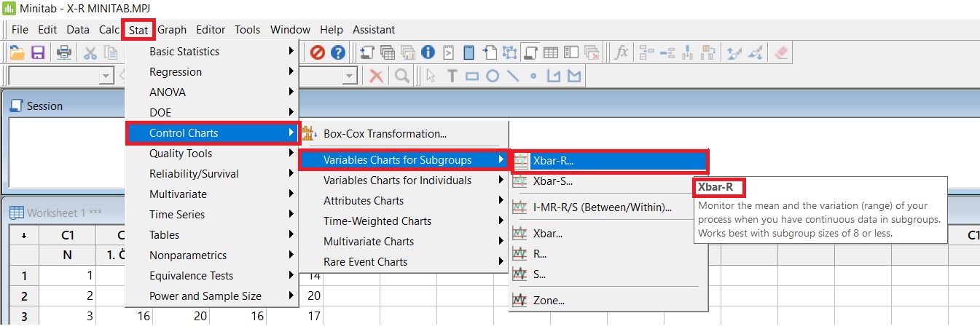980x329 pixels.
Task: Expand the ANOVA submenu
Action: point(212,92)
